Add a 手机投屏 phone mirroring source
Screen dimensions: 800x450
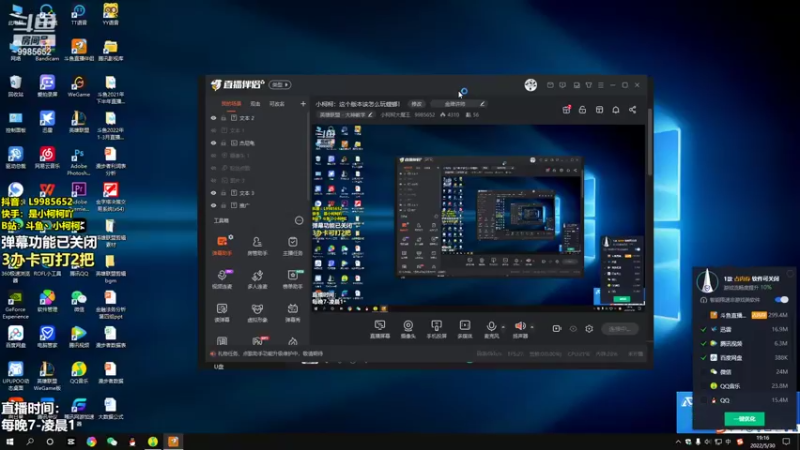tap(436, 329)
